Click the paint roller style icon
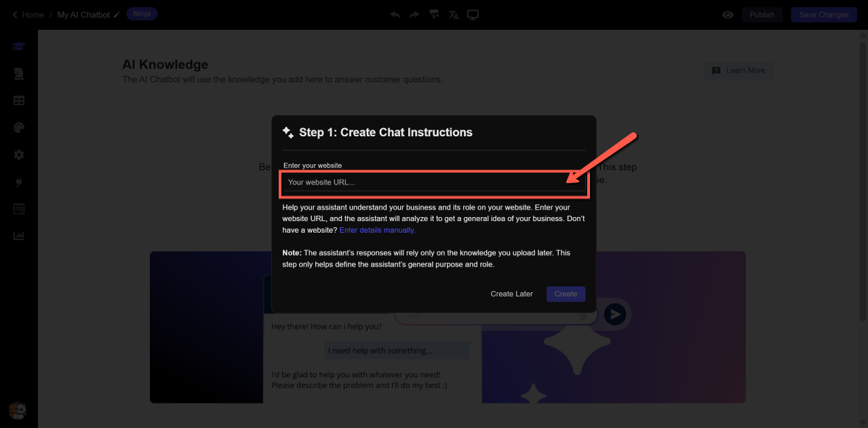 click(434, 15)
